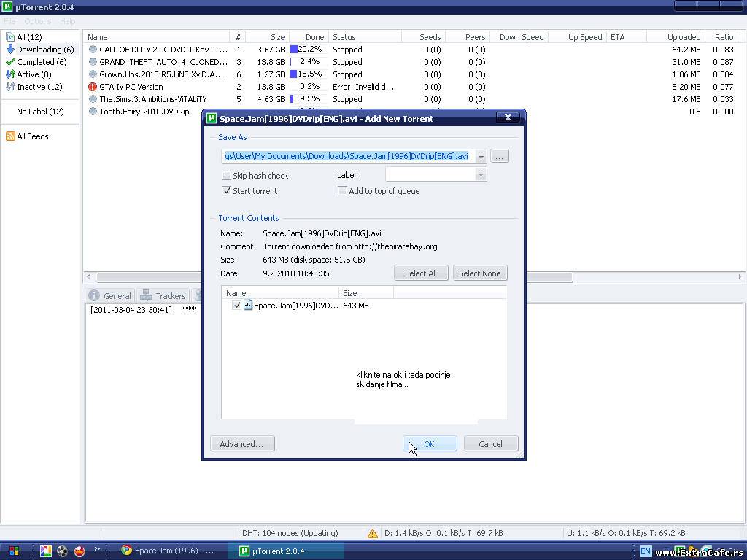Open the Options menu
The image size is (747, 560).
tap(38, 21)
